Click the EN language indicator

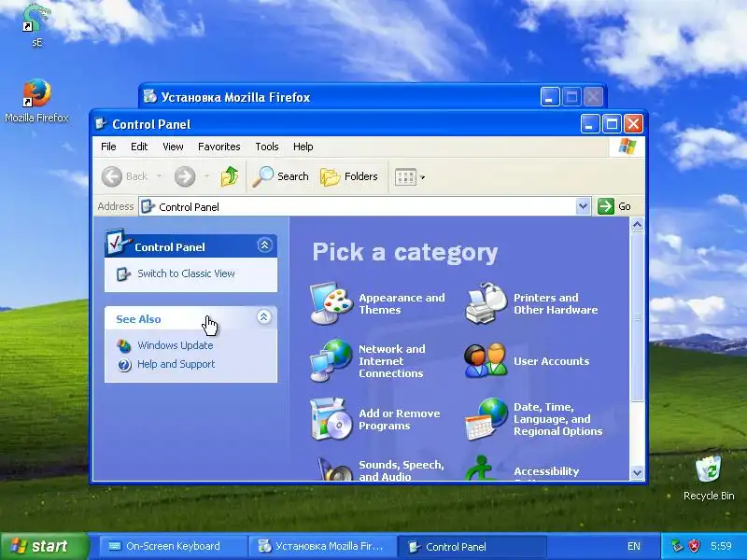pos(634,546)
